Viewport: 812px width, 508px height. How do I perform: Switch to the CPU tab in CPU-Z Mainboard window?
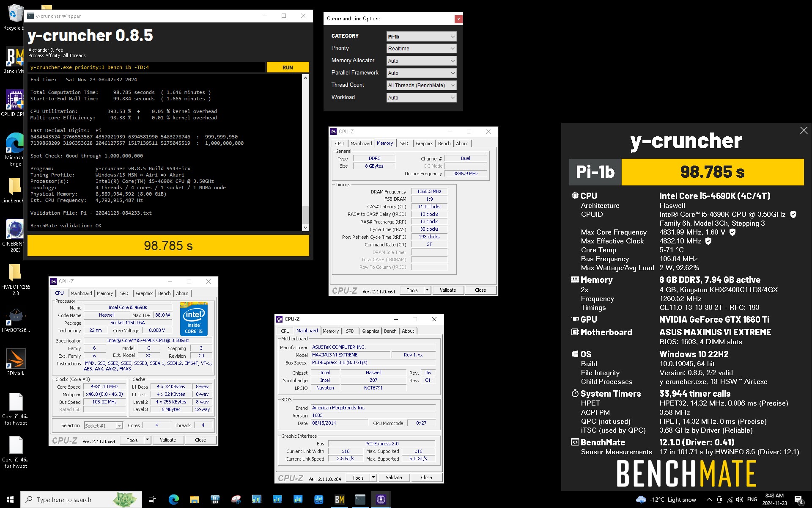pyautogui.click(x=285, y=331)
